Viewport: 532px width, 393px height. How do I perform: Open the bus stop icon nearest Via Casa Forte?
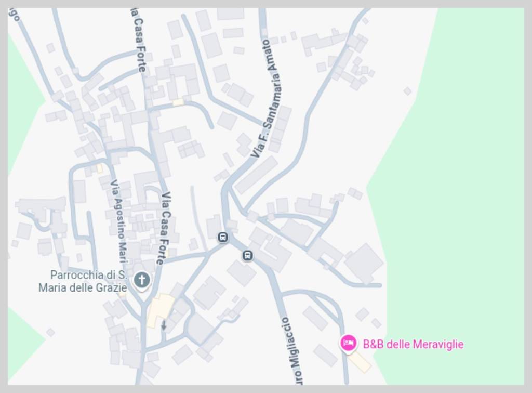click(223, 237)
